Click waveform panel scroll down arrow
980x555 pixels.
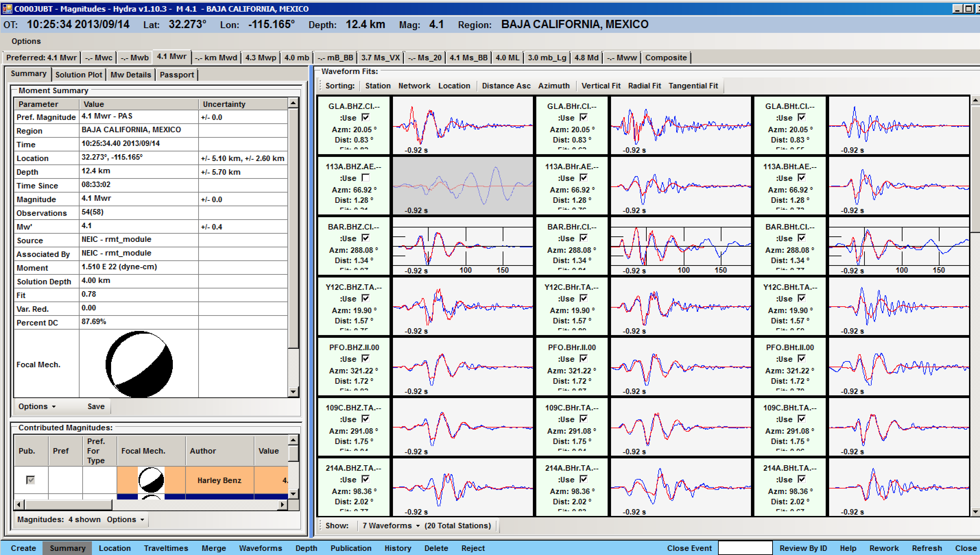pyautogui.click(x=975, y=511)
